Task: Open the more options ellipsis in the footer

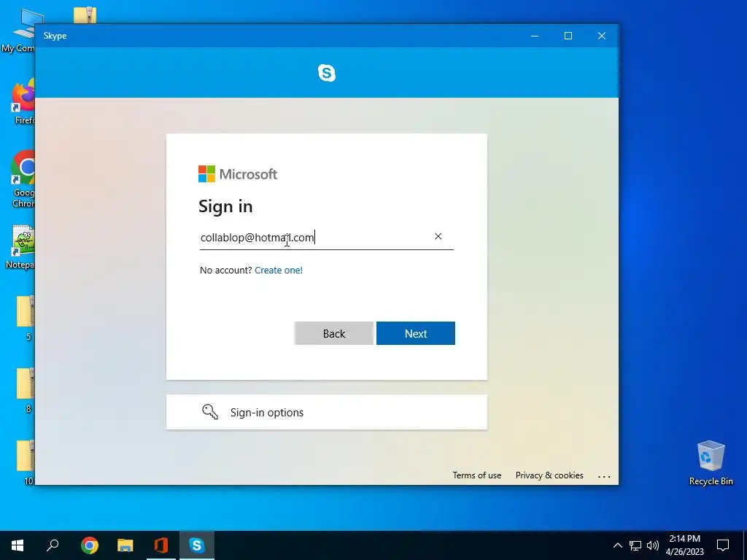Action: click(604, 476)
